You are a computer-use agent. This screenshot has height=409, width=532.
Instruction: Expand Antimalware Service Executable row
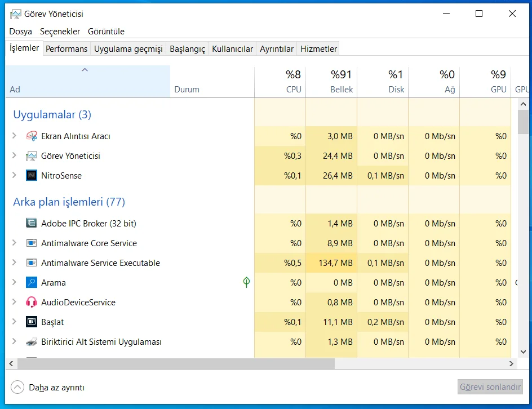14,263
